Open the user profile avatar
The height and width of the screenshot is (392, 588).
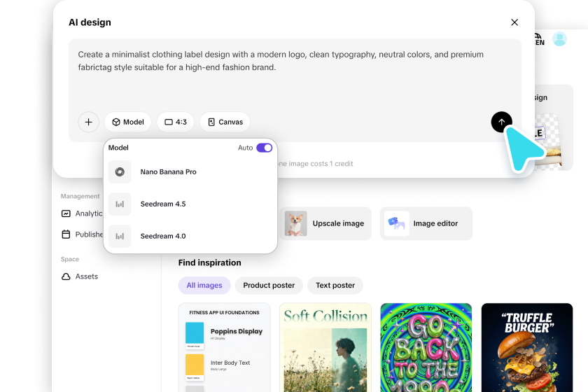pos(559,39)
